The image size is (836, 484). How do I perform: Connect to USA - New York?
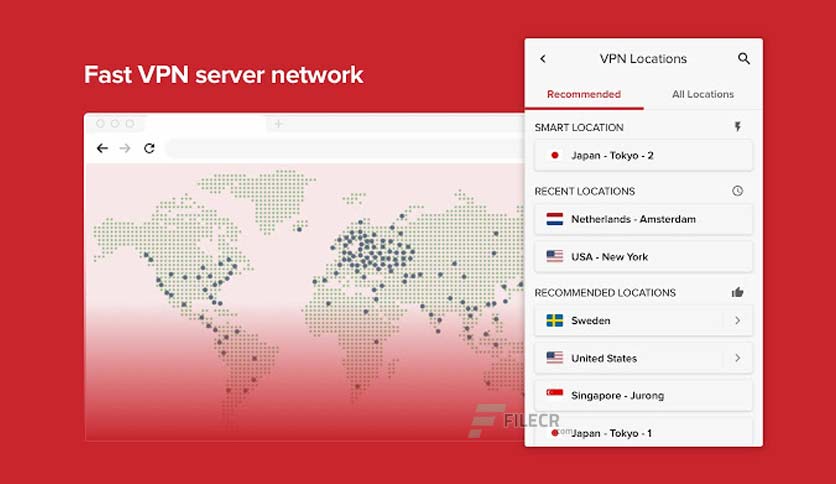(x=644, y=257)
